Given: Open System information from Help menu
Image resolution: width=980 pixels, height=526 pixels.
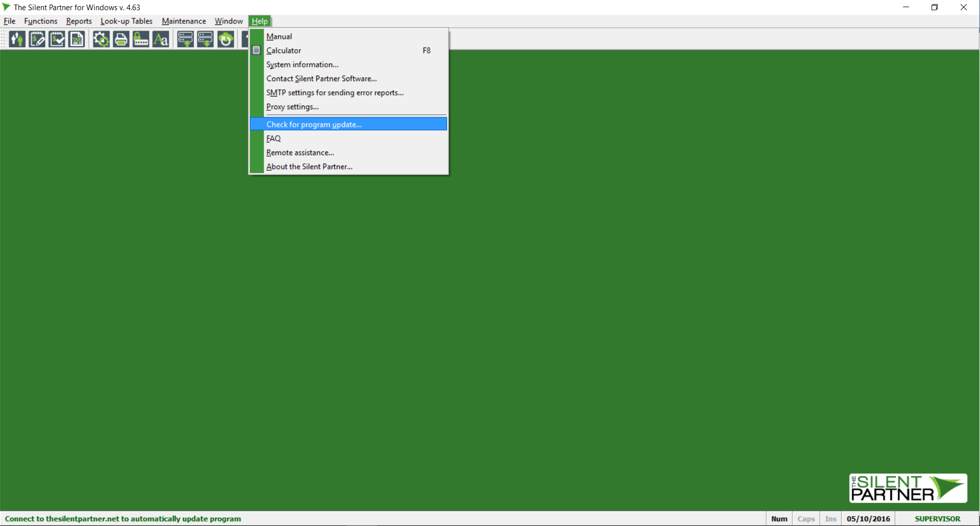Looking at the screenshot, I should pyautogui.click(x=348, y=64).
